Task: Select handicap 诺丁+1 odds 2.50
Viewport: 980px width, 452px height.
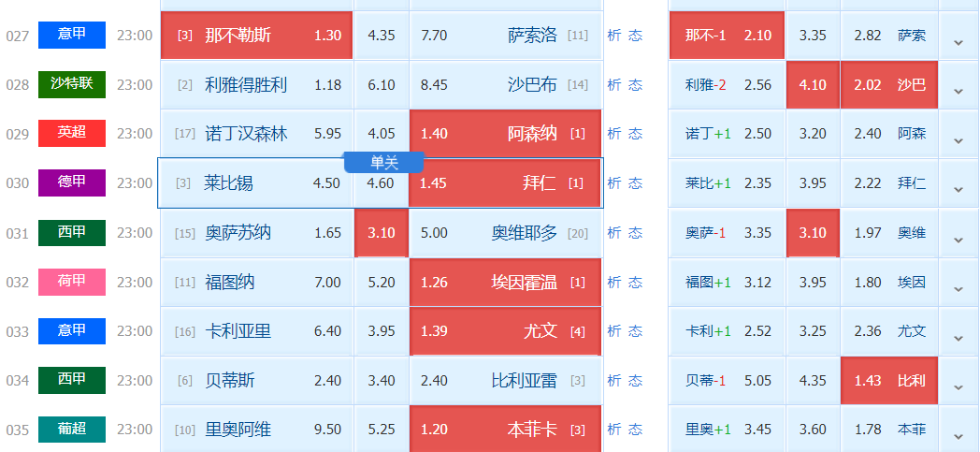Action: tap(727, 134)
